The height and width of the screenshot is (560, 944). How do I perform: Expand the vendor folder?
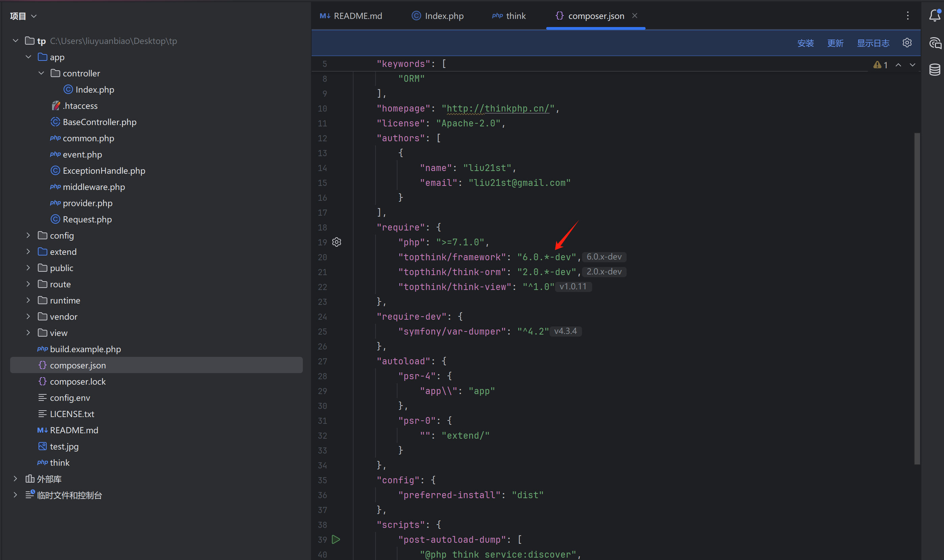[28, 317]
